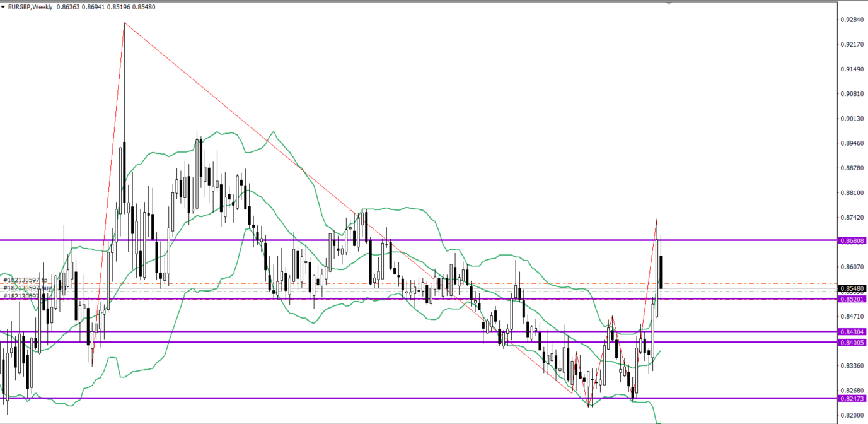Click the 0.90130 value on price scale
This screenshot has width=868, height=424.
852,119
